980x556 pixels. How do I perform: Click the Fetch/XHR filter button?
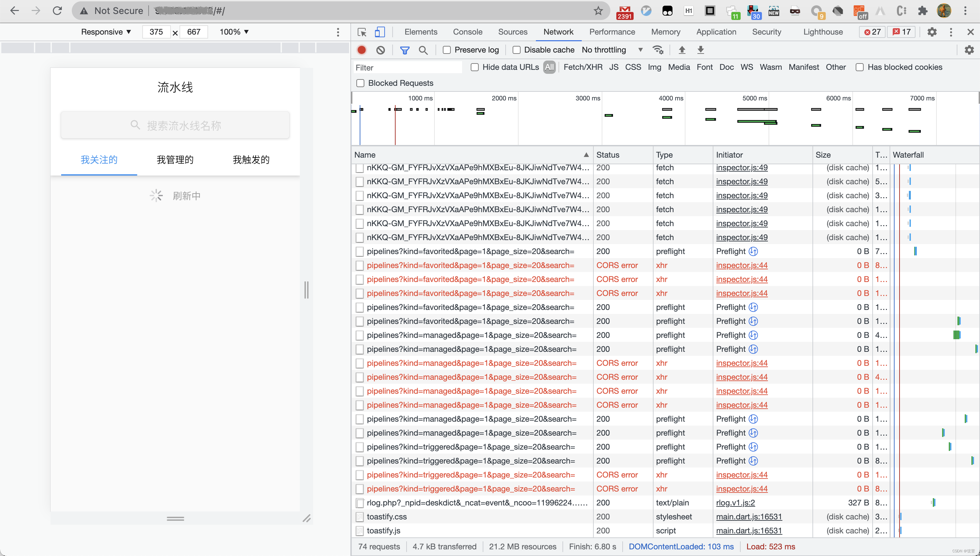click(581, 67)
